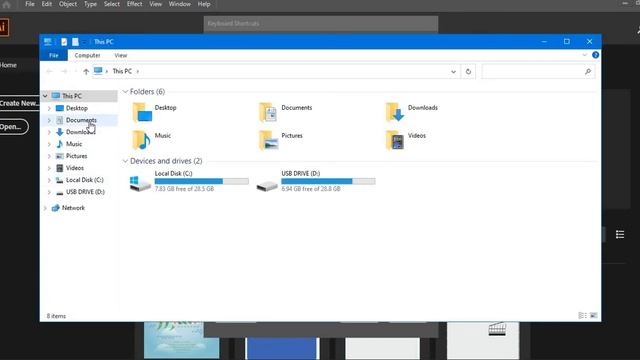The height and width of the screenshot is (360, 640).
Task: Click the search magnifier icon
Action: point(588,71)
